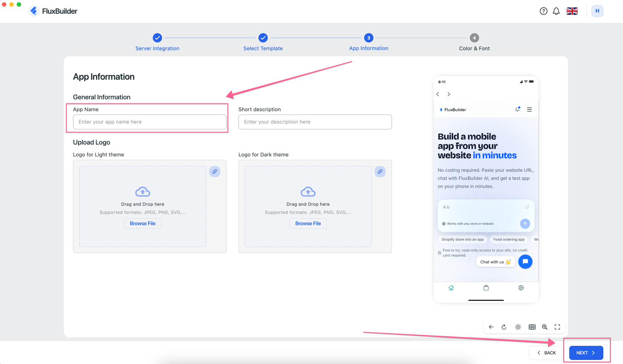Focus the App Name input field

(x=150, y=122)
